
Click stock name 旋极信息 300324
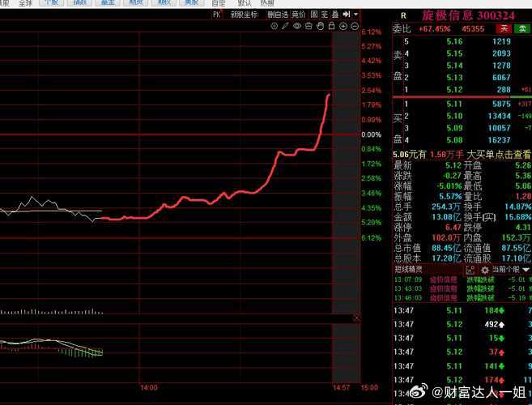tap(468, 15)
